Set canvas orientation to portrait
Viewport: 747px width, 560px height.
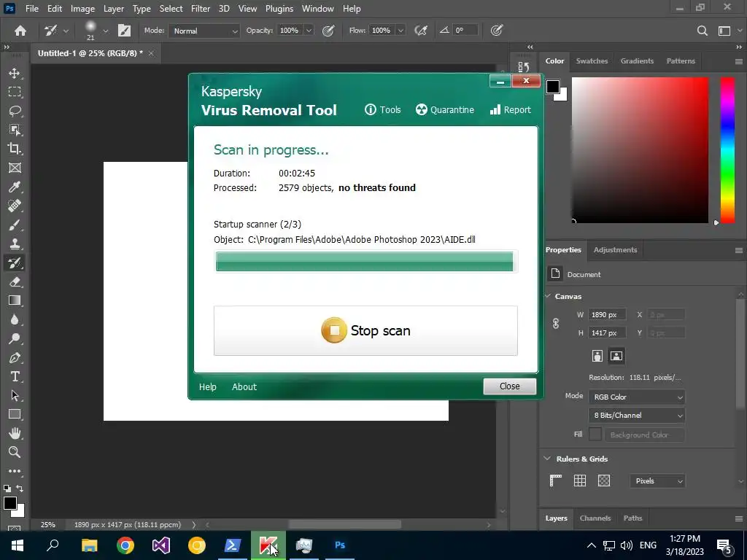pyautogui.click(x=597, y=356)
